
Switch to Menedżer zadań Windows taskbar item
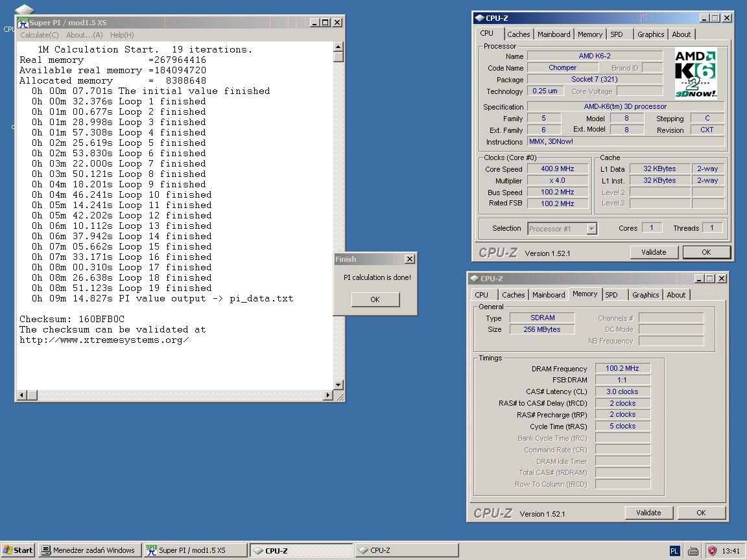[89, 550]
